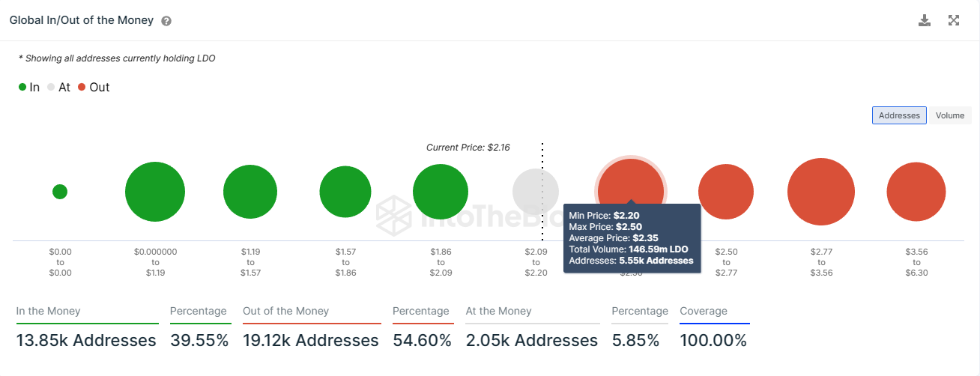Viewport: 980px width, 376px height.
Task: Switch to the Volume view
Action: coord(950,115)
